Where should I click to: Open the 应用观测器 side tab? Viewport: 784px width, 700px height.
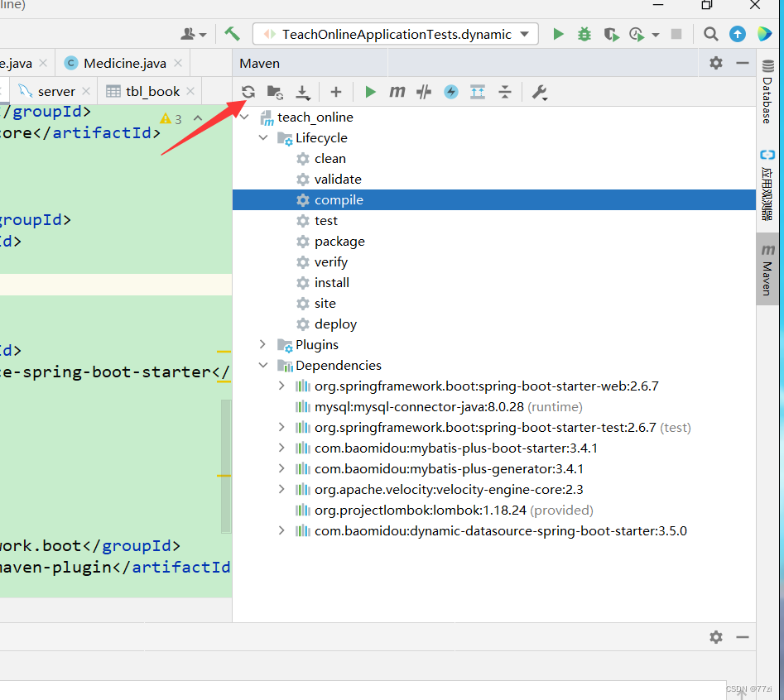click(x=767, y=185)
